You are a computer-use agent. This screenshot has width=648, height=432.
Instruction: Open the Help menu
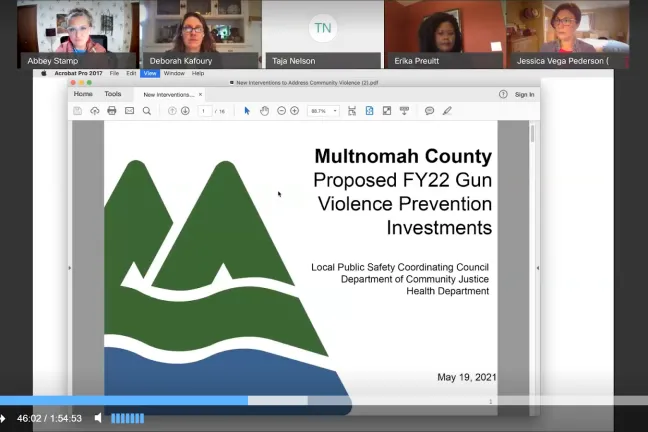[198, 73]
